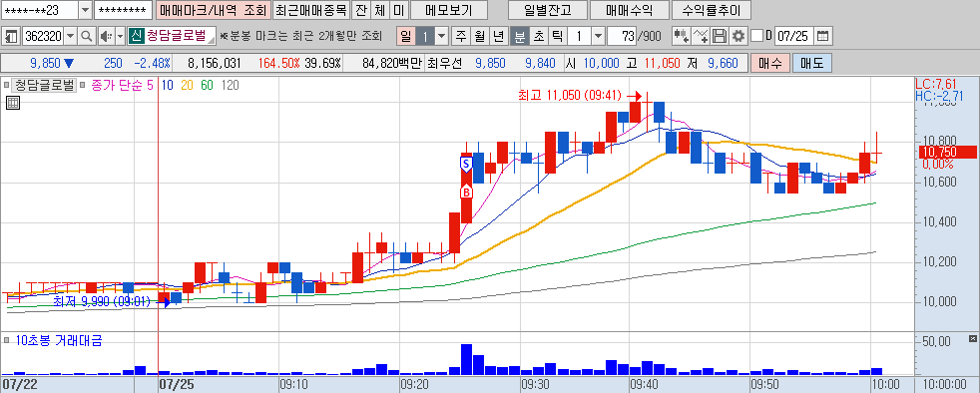This screenshot has width=980, height=393.
Task: Click the yellow 20 moving average legend
Action: click(187, 86)
